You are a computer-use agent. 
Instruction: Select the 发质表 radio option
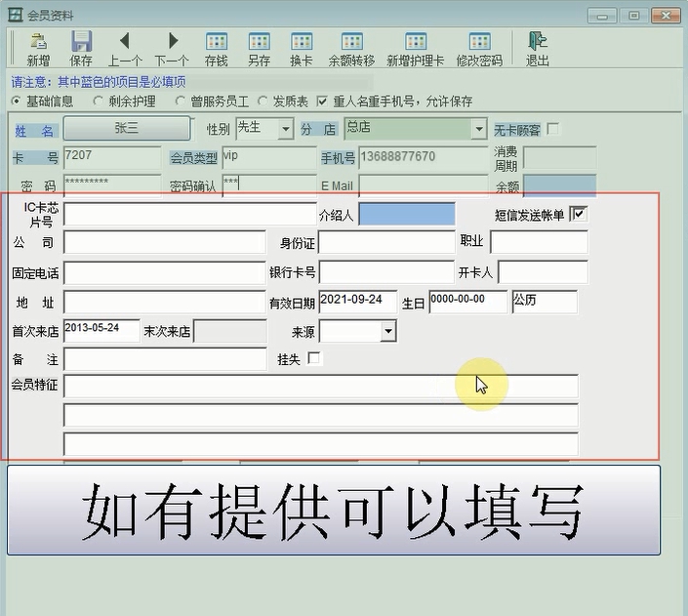262,102
